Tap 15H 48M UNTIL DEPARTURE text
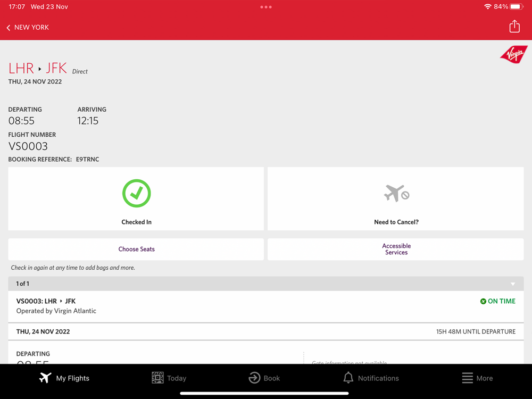Viewport: 532px width, 399px height. pyautogui.click(x=476, y=332)
